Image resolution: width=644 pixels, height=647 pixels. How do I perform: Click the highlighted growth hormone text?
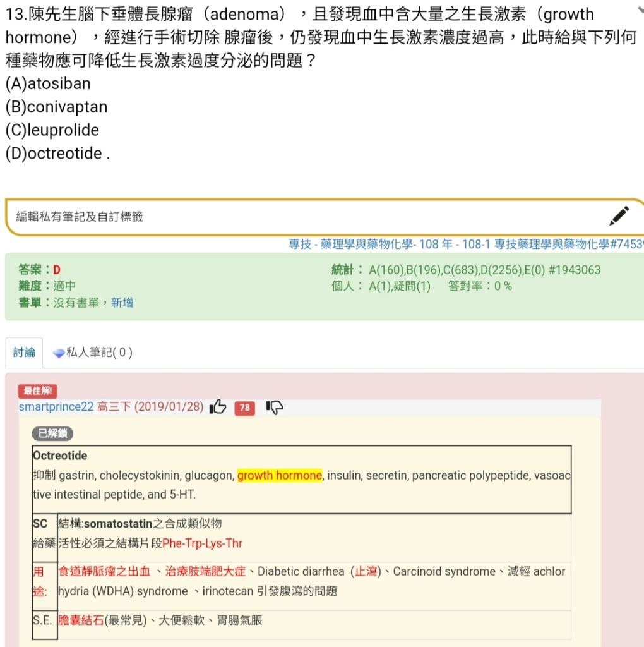[x=278, y=475]
